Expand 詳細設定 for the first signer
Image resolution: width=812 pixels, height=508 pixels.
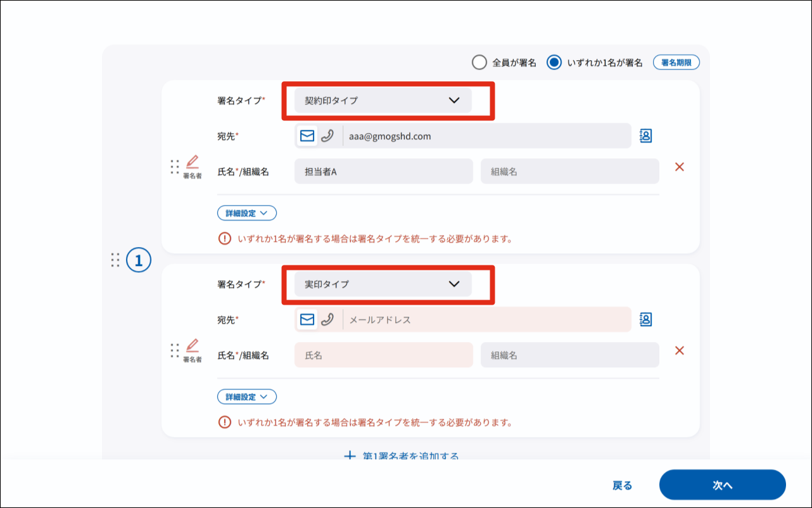pyautogui.click(x=247, y=213)
